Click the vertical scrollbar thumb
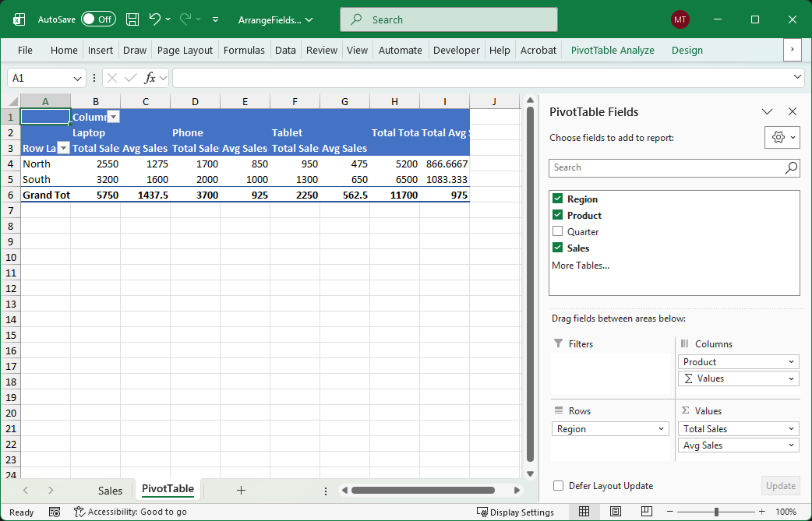Image resolution: width=812 pixels, height=521 pixels. point(530,284)
